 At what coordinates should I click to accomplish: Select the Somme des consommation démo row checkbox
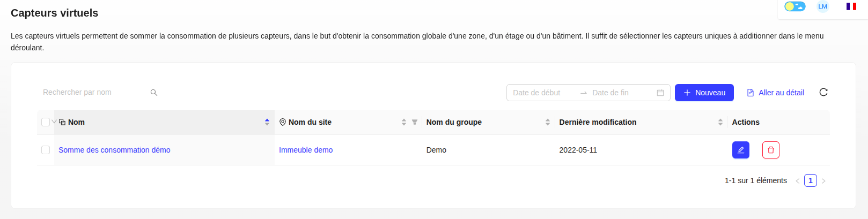[x=46, y=150]
